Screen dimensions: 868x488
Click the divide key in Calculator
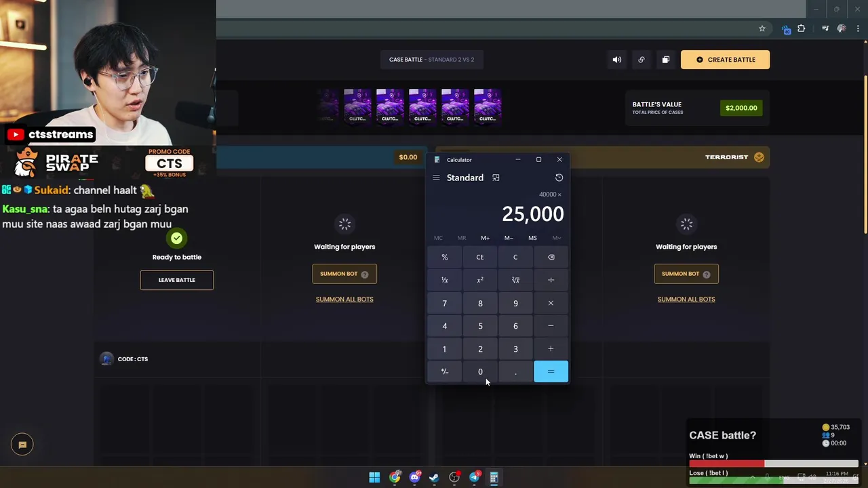tap(551, 280)
